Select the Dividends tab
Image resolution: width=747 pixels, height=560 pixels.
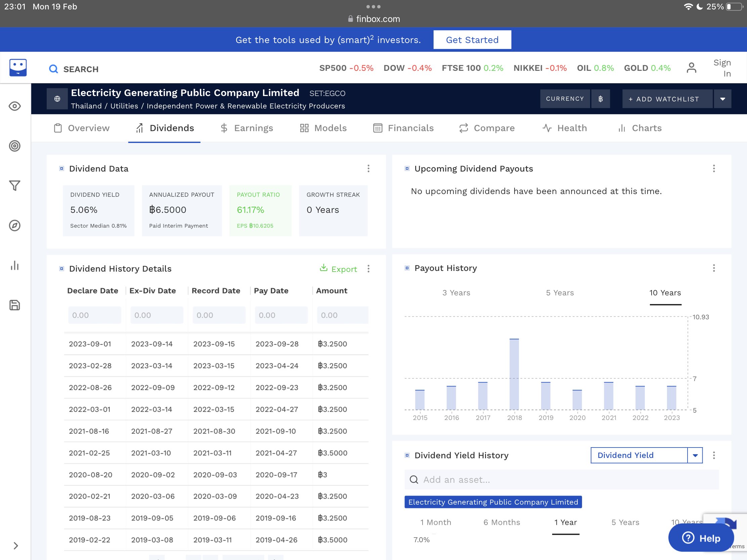(165, 128)
